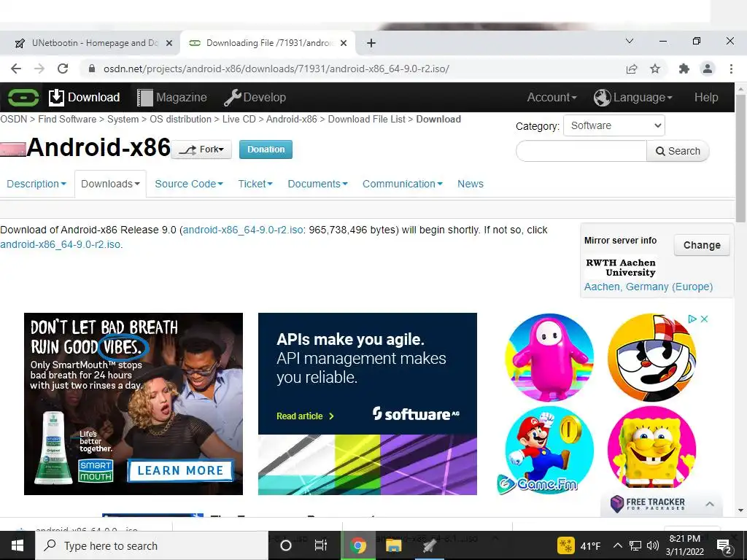Open Magazine in OSDN header
The width and height of the screenshot is (747, 560).
click(172, 98)
